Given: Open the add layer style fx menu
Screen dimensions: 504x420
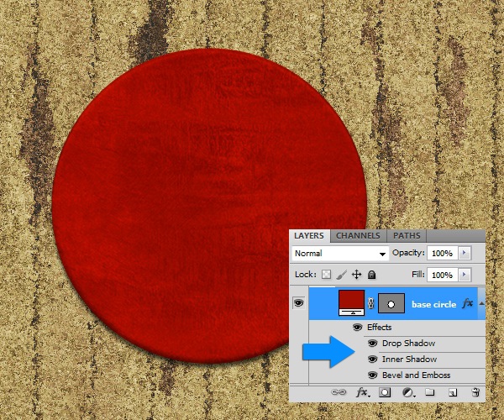Looking at the screenshot, I should (363, 391).
